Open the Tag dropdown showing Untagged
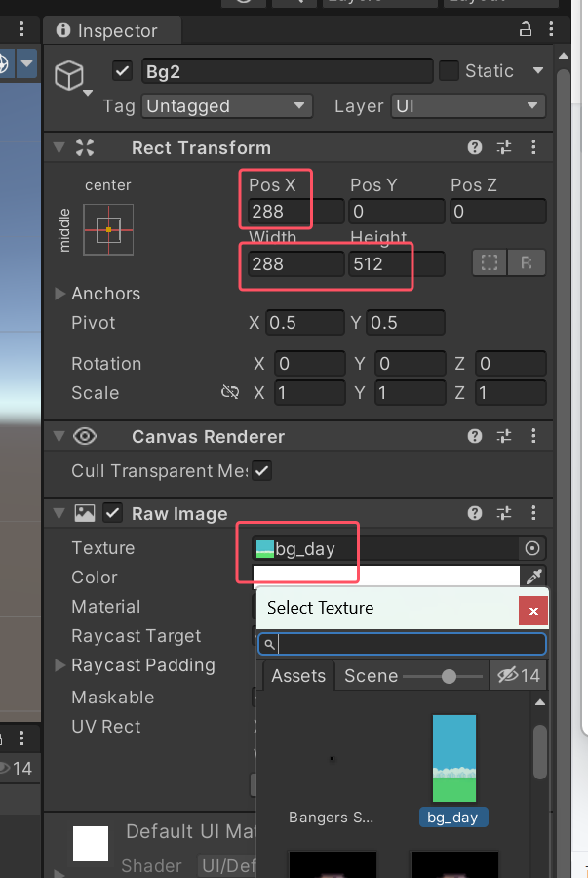The image size is (588, 878). 226,106
